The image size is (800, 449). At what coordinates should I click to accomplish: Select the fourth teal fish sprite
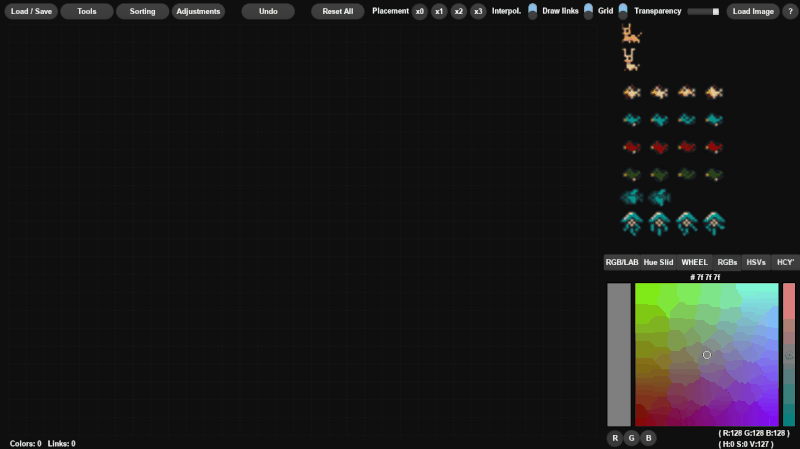tap(714, 119)
